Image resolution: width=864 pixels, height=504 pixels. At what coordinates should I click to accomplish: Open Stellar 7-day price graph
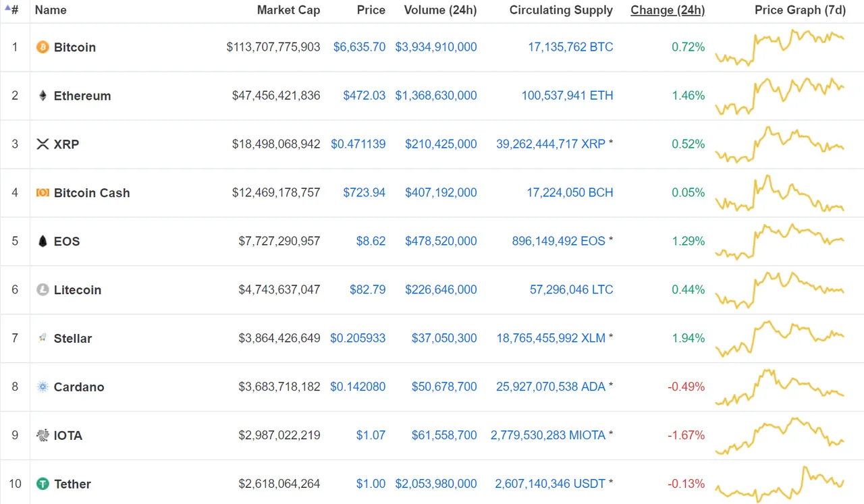click(780, 339)
